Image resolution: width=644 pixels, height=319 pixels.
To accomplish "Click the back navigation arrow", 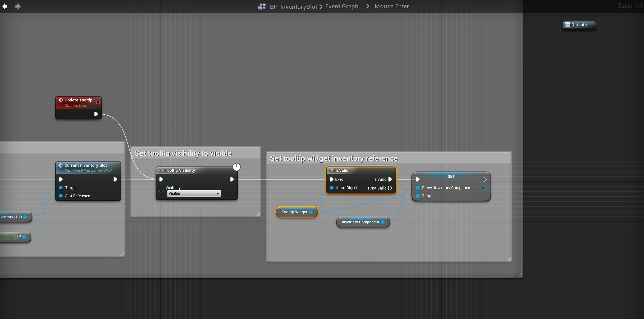I will (5, 6).
